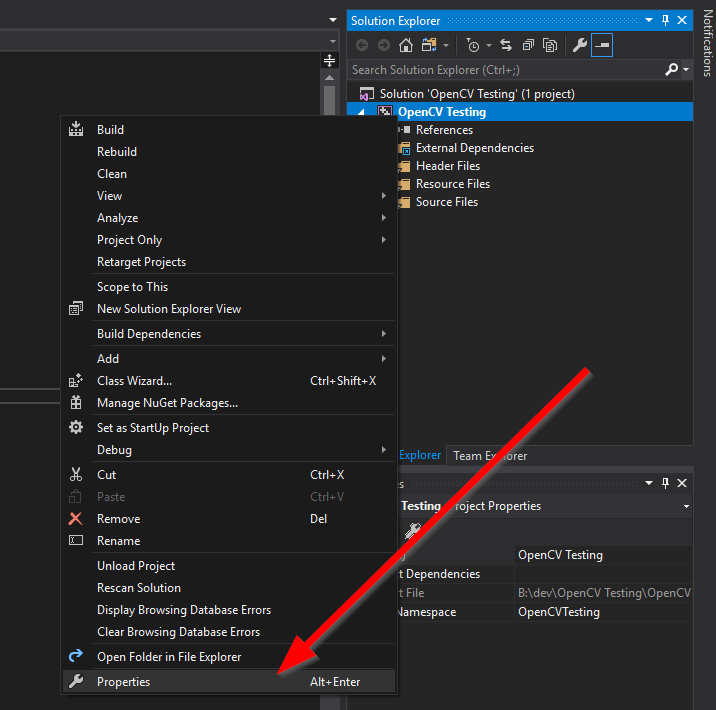
Task: Choose Rebuild in the context menu
Action: coord(229,152)
